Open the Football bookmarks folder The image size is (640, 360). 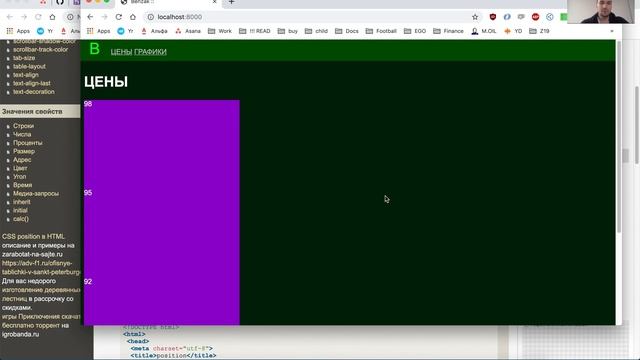click(x=381, y=31)
